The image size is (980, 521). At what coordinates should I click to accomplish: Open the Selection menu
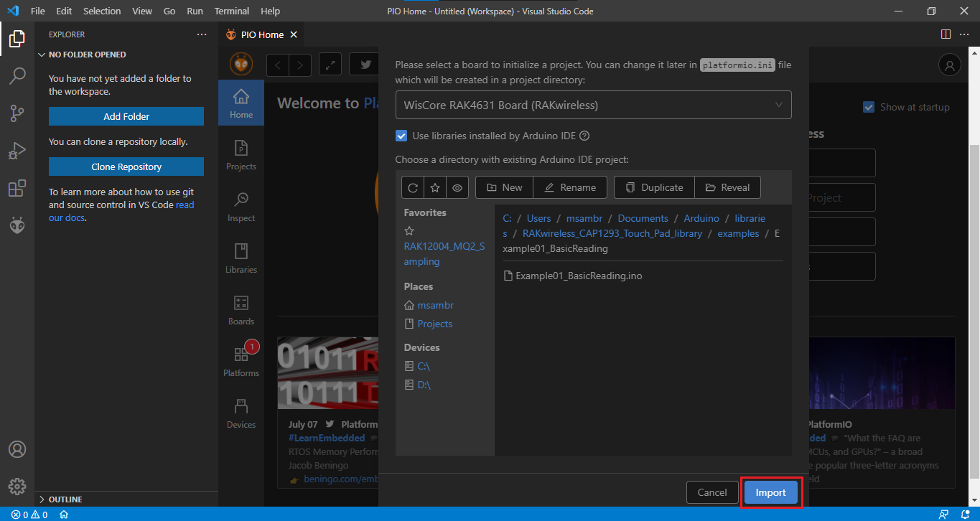[x=102, y=11]
